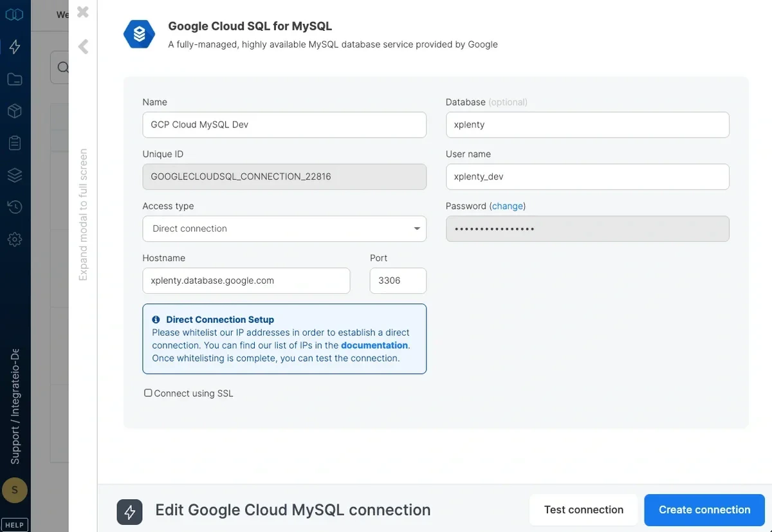The width and height of the screenshot is (772, 532).
Task: Click the search magnifier icon behind the modal
Action: (64, 67)
